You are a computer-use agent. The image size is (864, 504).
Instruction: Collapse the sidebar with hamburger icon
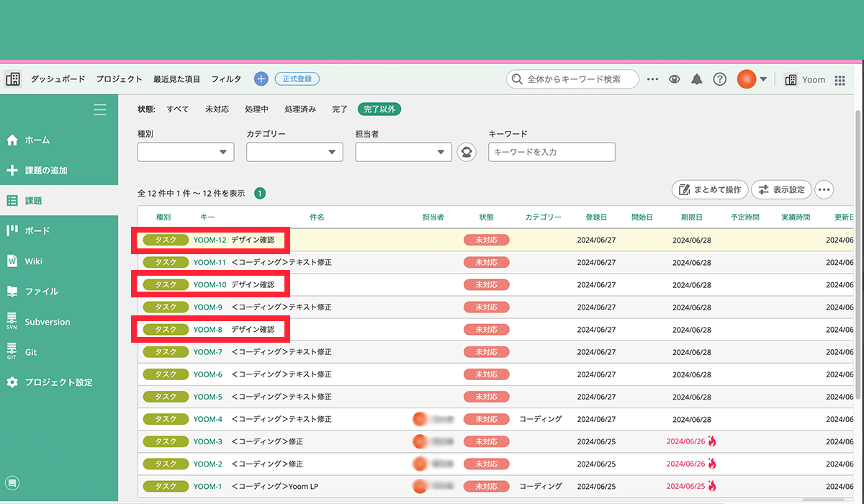pyautogui.click(x=100, y=109)
